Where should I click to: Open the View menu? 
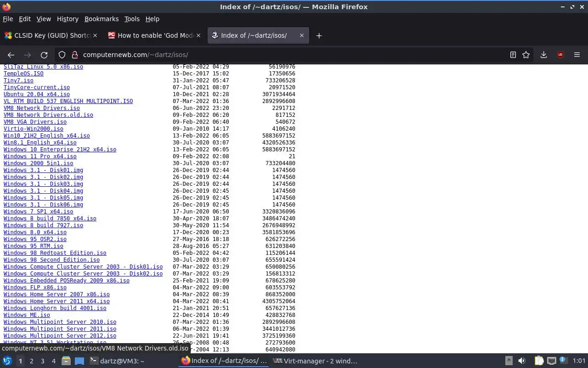coord(44,19)
